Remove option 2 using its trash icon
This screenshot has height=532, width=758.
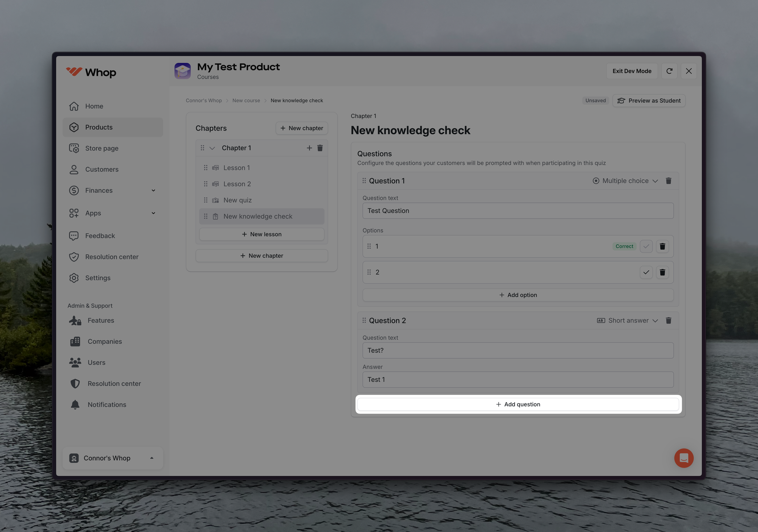tap(662, 272)
